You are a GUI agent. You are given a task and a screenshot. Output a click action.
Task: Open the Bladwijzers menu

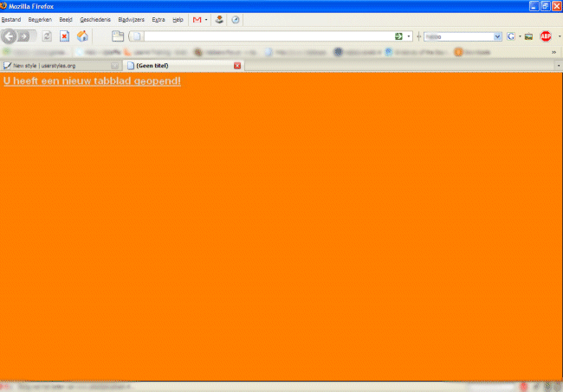[131, 20]
